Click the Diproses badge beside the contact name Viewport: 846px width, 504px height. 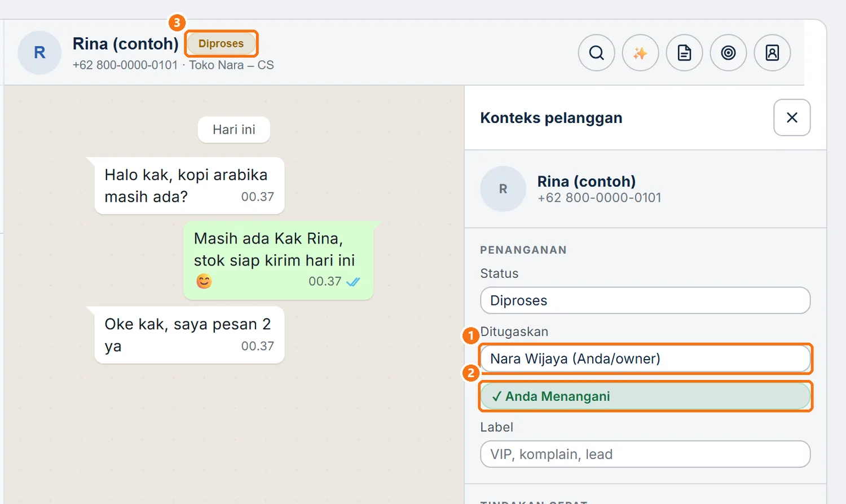pos(221,43)
